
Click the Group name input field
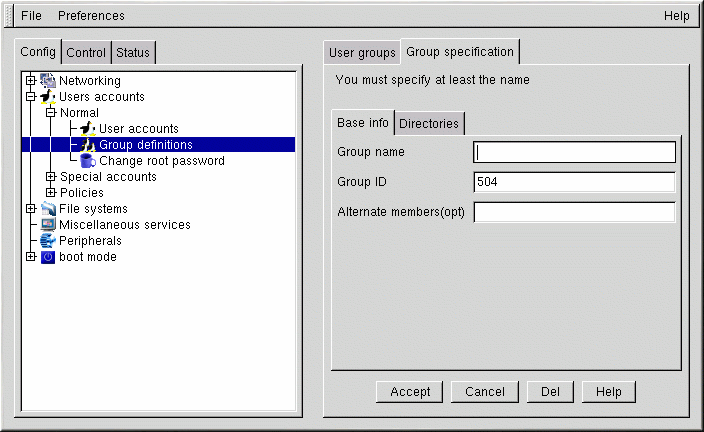(x=574, y=152)
